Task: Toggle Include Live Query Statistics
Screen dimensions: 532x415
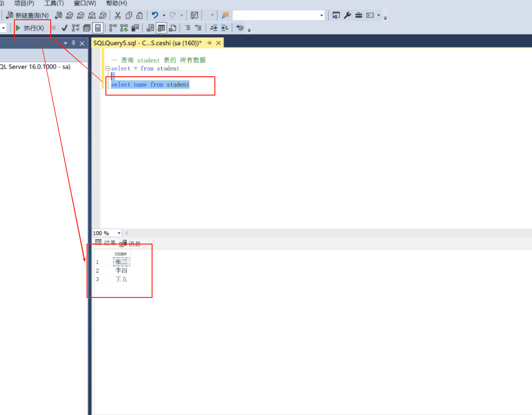Action: tap(124, 28)
